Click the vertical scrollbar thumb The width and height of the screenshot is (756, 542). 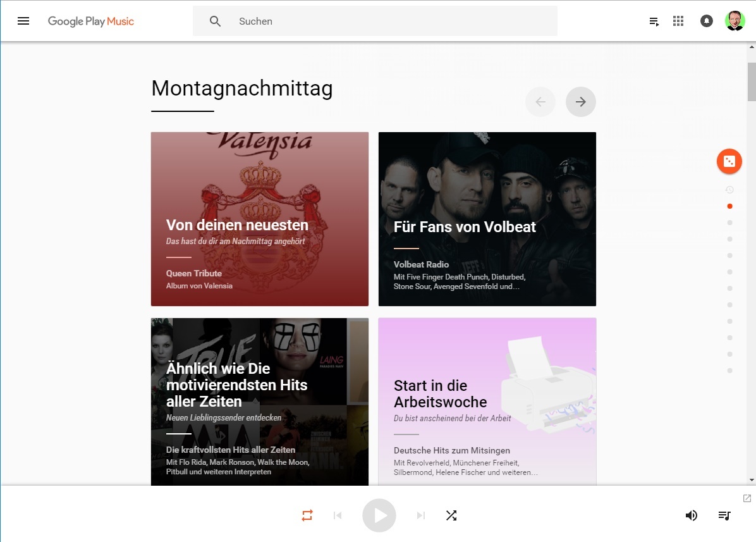coord(752,82)
